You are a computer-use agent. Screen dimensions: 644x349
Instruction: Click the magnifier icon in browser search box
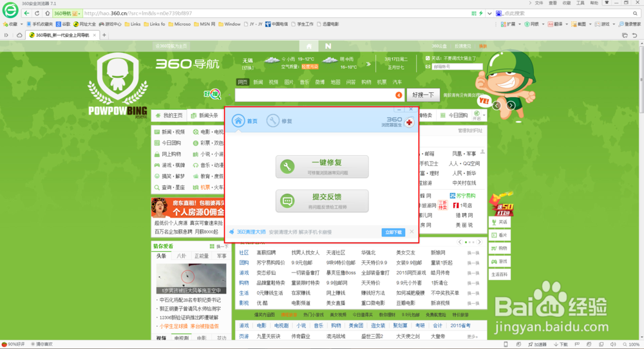635,13
